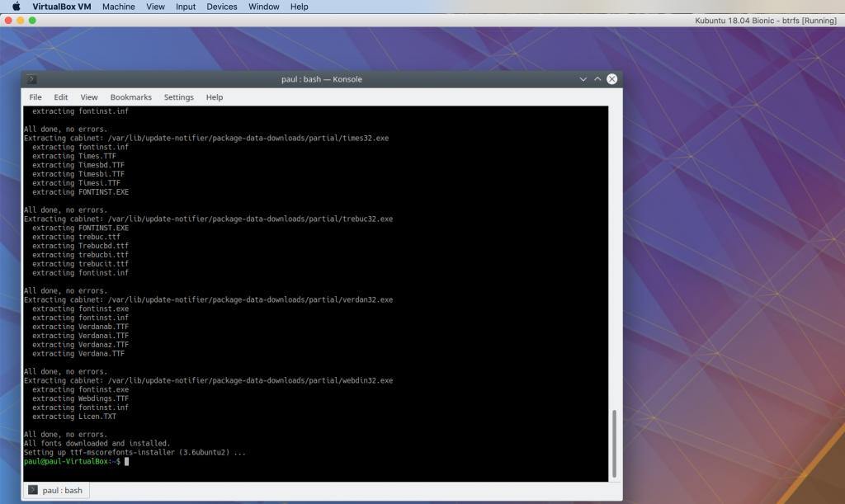This screenshot has width=845, height=504.
Task: Open the Machine menu in macOS menu bar
Action: pos(119,7)
